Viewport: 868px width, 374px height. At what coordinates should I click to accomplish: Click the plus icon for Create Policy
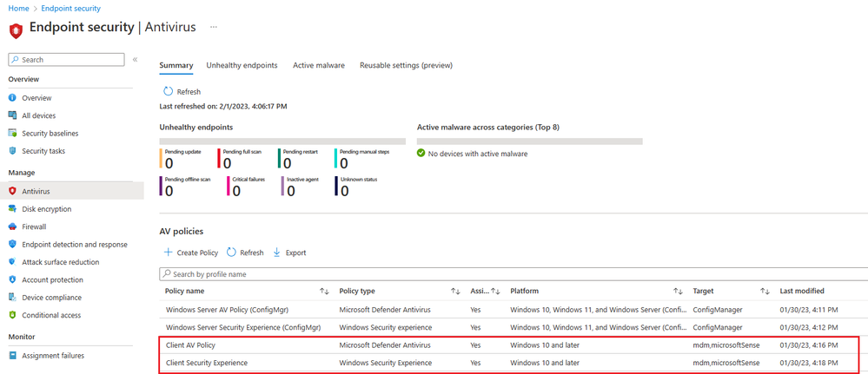[x=168, y=253]
